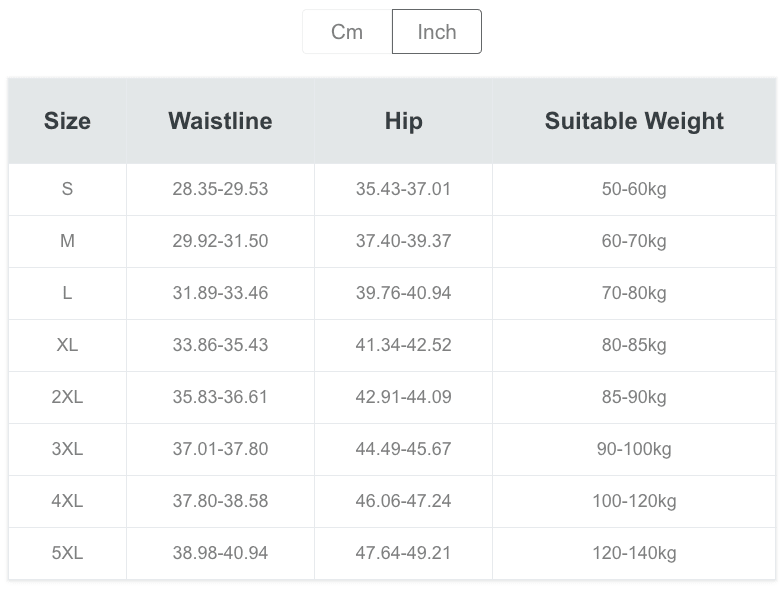The height and width of the screenshot is (592, 784).
Task: Click the Suitable Weight column header
Action: click(634, 121)
